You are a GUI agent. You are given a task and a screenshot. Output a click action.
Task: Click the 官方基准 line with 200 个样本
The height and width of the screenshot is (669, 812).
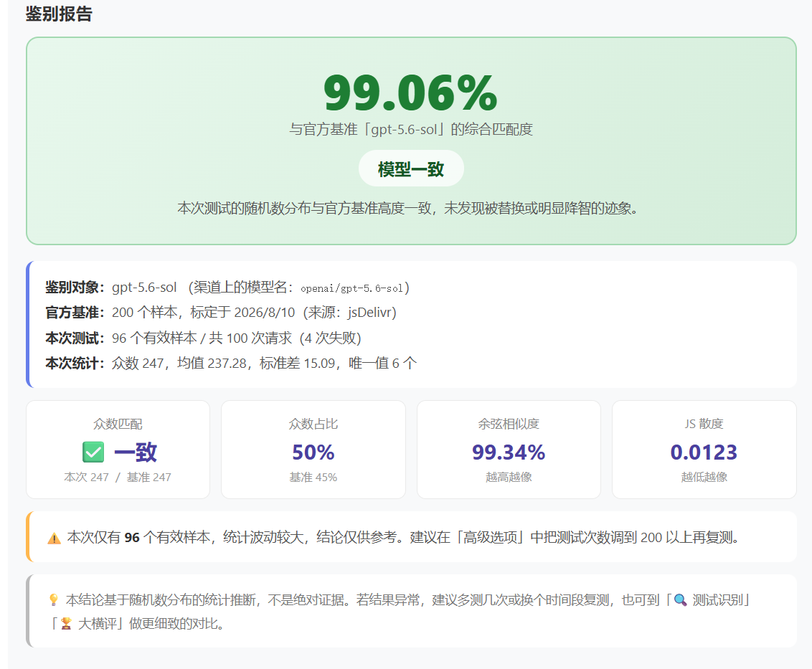point(221,313)
